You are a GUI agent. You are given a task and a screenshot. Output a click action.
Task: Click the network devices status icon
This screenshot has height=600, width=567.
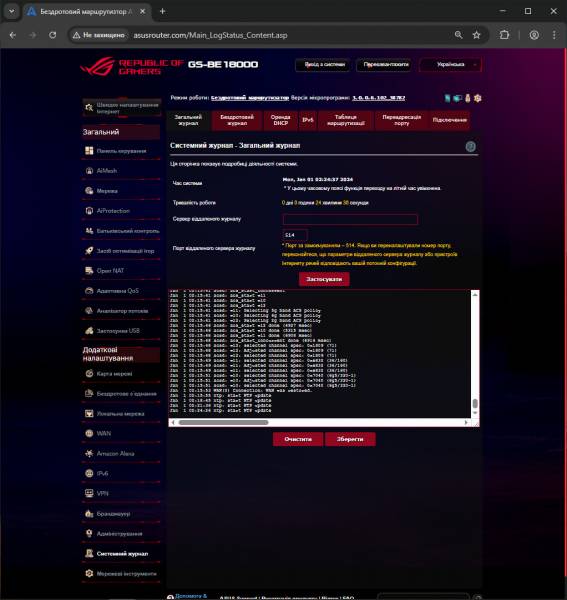(x=458, y=98)
